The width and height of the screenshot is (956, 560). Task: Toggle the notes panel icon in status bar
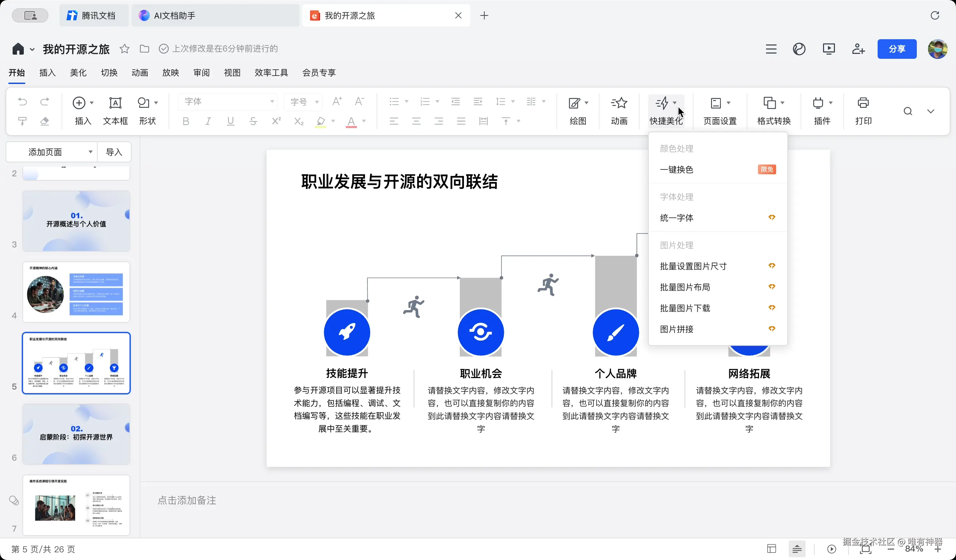(797, 548)
